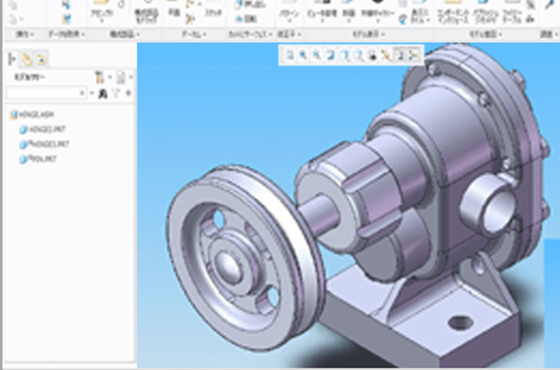
Task: Toggle the annotation display icon in graphics toolbar
Action: pyautogui.click(x=399, y=55)
